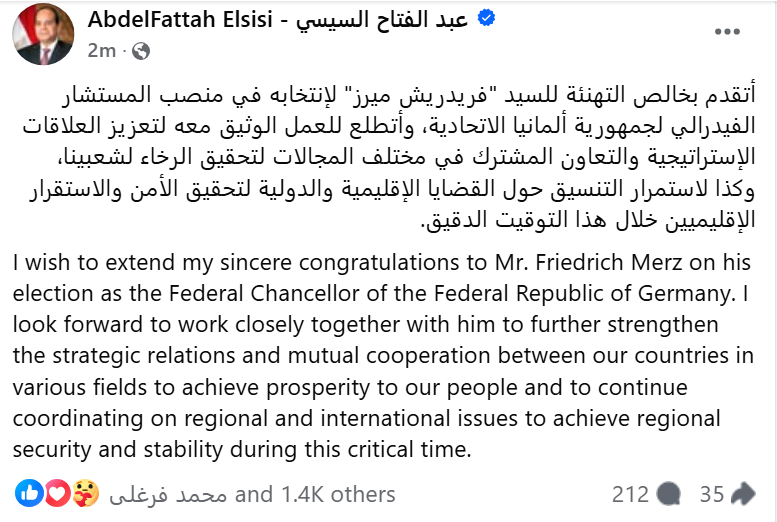This screenshot has width=777, height=522.
Task: Open the profile picture thumbnail
Action: [43, 35]
